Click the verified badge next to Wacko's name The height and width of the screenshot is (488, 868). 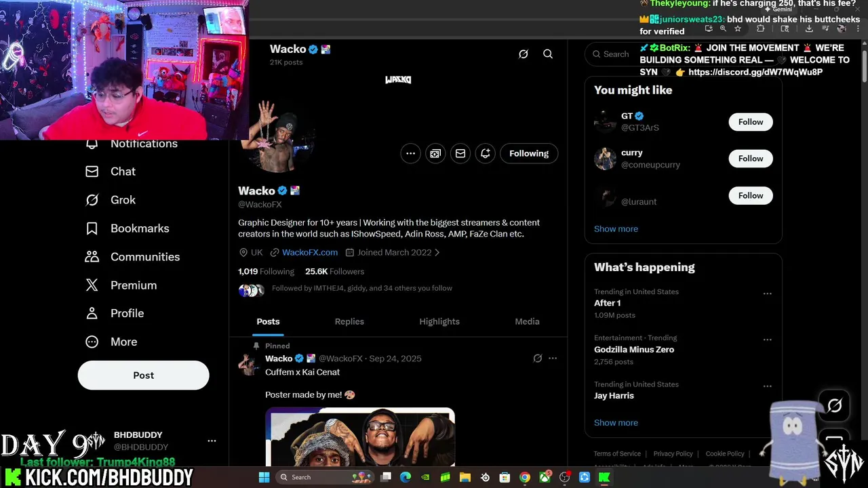click(283, 191)
